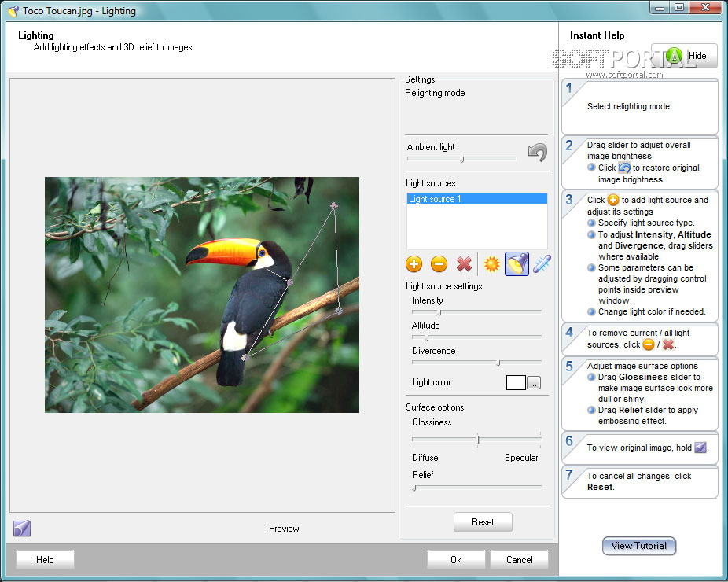Click the Cancel button
The image size is (728, 582).
click(519, 560)
